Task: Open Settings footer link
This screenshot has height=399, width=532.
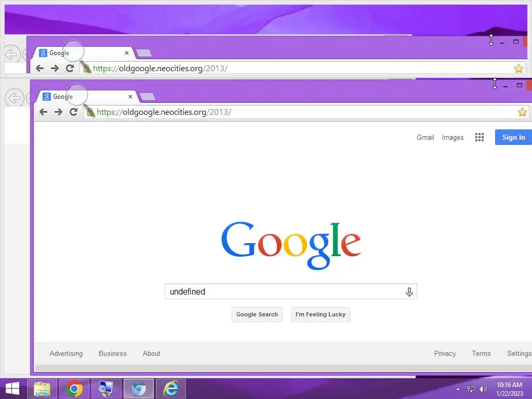Action: (x=519, y=353)
